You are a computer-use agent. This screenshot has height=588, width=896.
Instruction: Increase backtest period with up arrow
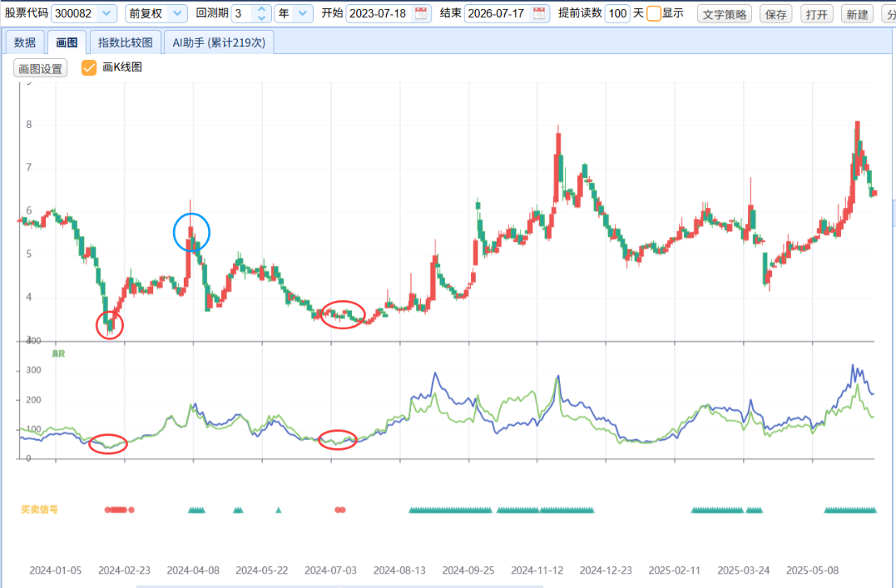(261, 9)
